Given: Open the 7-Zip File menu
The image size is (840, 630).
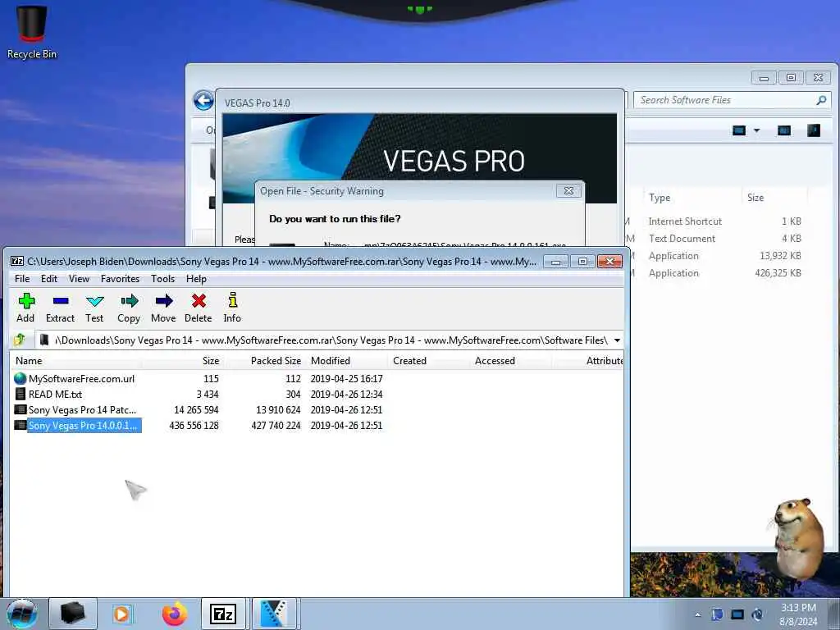Looking at the screenshot, I should coord(22,279).
